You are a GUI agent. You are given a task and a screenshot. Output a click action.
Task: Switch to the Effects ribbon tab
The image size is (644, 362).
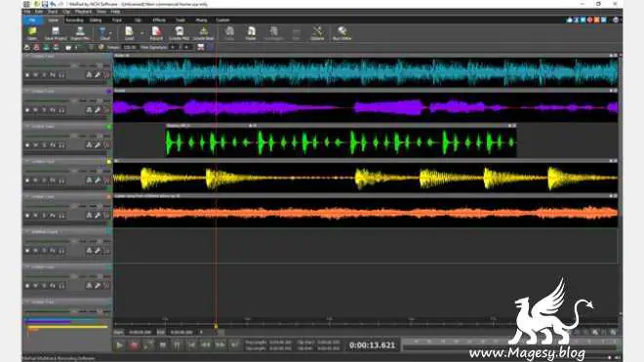point(159,20)
